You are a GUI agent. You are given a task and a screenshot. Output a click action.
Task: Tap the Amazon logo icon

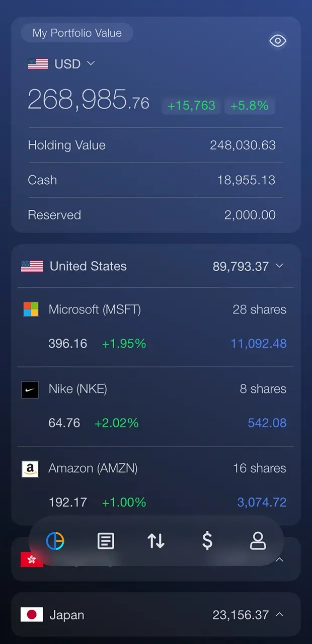click(x=30, y=469)
